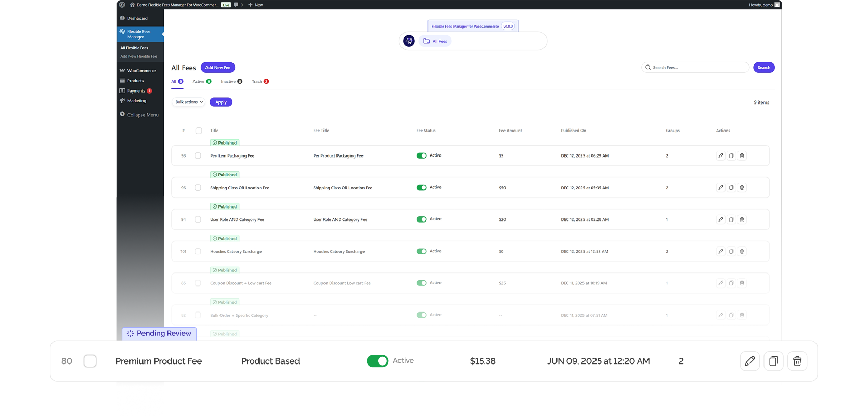Delete the User Role AND Category Fee
Screen dimensions: 868x416
[x=742, y=219]
